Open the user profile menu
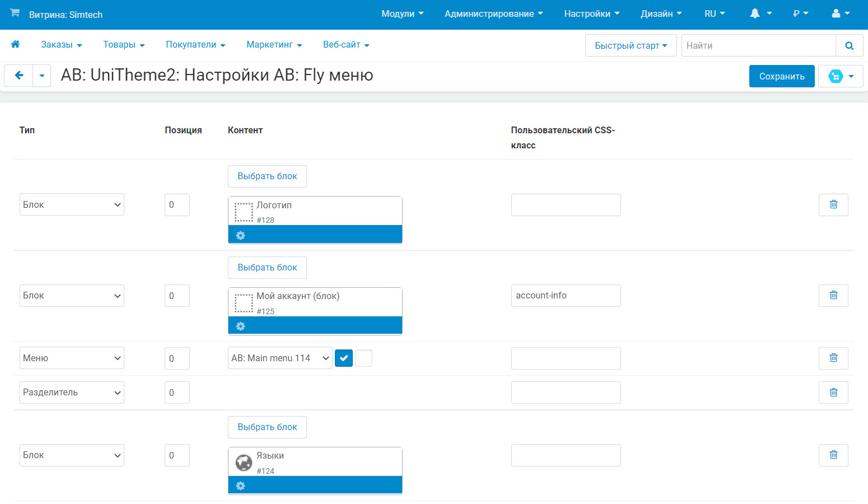Screen dimensions: 868x504 (841, 13)
